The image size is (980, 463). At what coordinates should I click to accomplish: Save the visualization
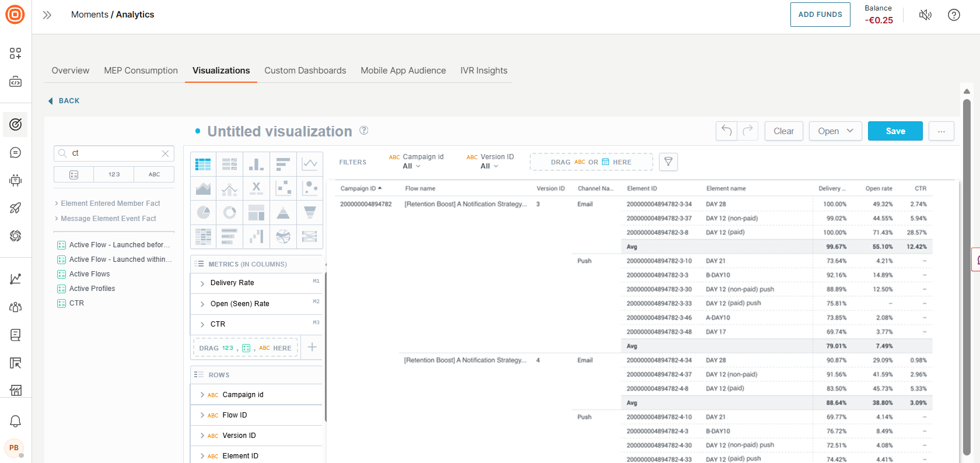tap(895, 131)
